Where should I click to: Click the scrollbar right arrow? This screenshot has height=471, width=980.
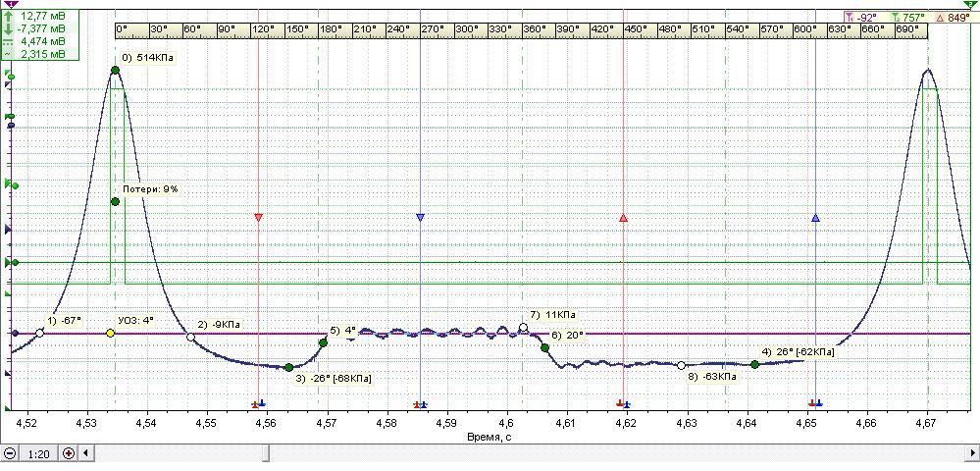[973, 453]
